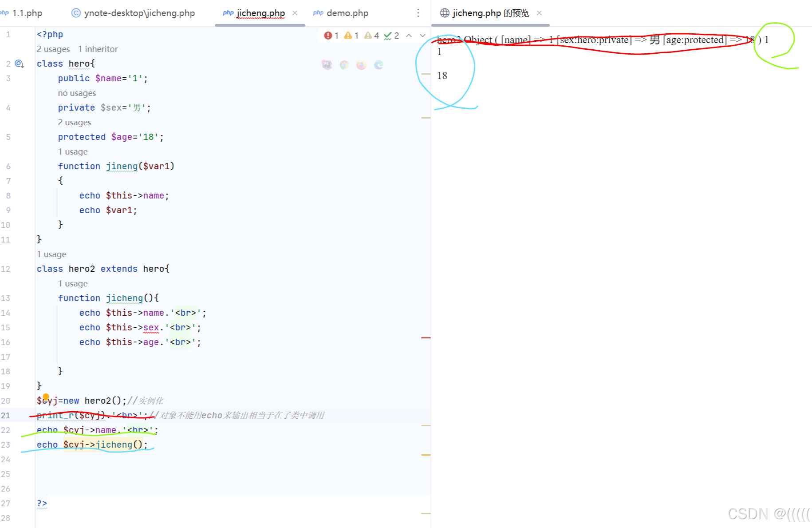
Task: Click the globe icon on the preview tab
Action: (444, 13)
